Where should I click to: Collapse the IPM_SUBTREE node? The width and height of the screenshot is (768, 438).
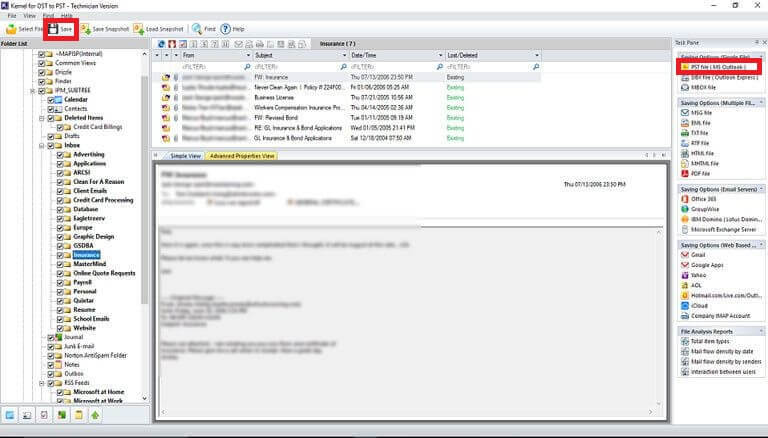[32, 91]
